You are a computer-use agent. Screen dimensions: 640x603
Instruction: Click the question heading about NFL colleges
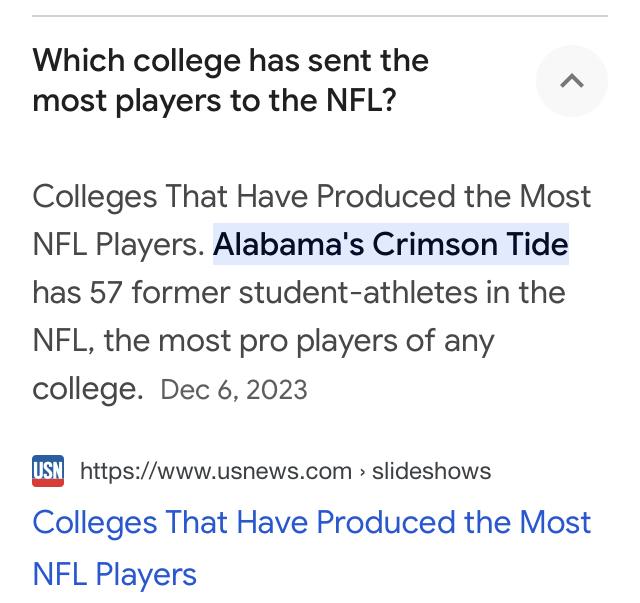pos(230,81)
